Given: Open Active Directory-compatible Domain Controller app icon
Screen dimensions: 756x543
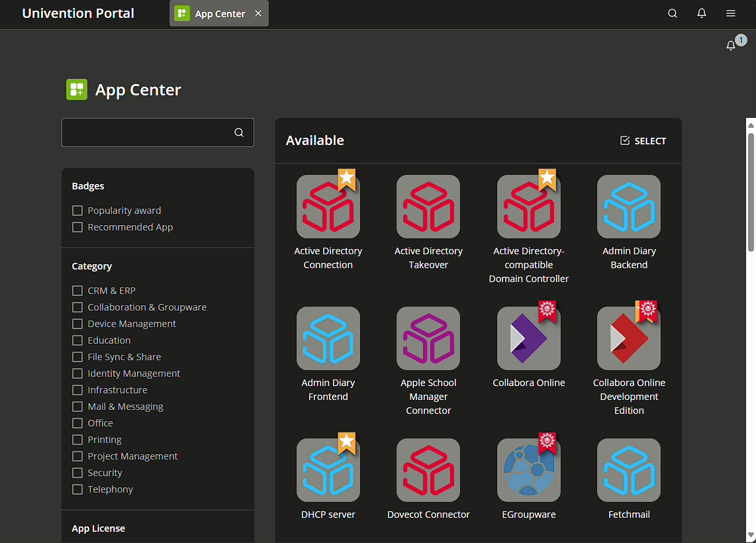Looking at the screenshot, I should point(528,207).
